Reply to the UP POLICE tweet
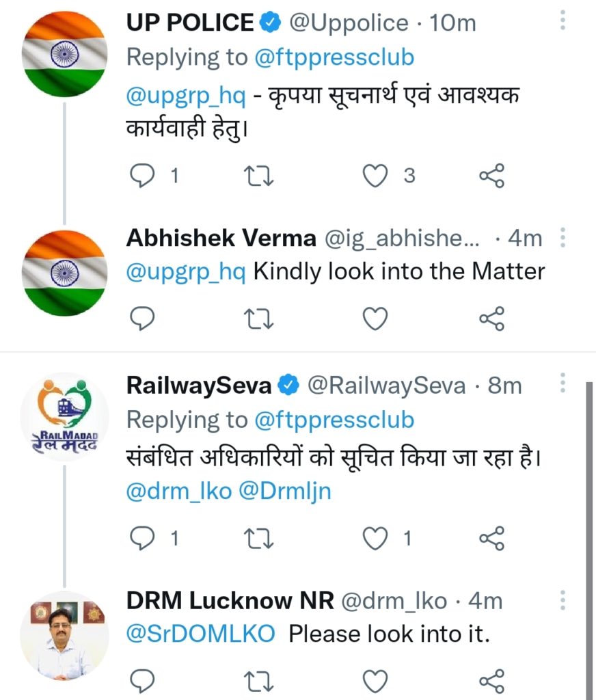Screen dimensions: 596x700 pos(143,176)
